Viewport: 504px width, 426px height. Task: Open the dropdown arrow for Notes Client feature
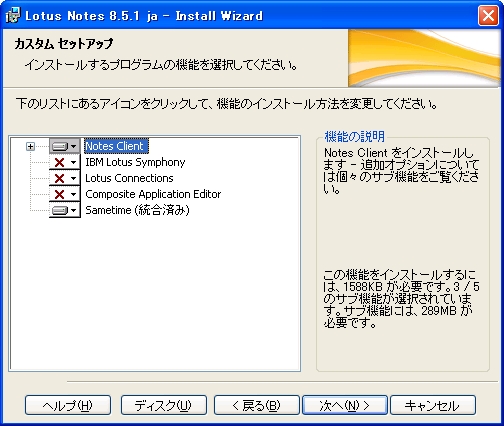point(74,146)
